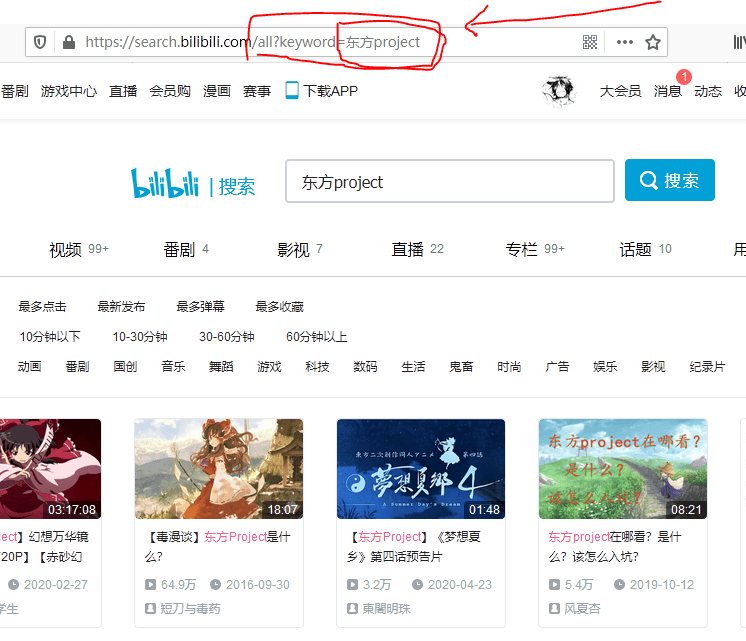
Task: Filter duration 10-30分钟
Action: (x=140, y=337)
